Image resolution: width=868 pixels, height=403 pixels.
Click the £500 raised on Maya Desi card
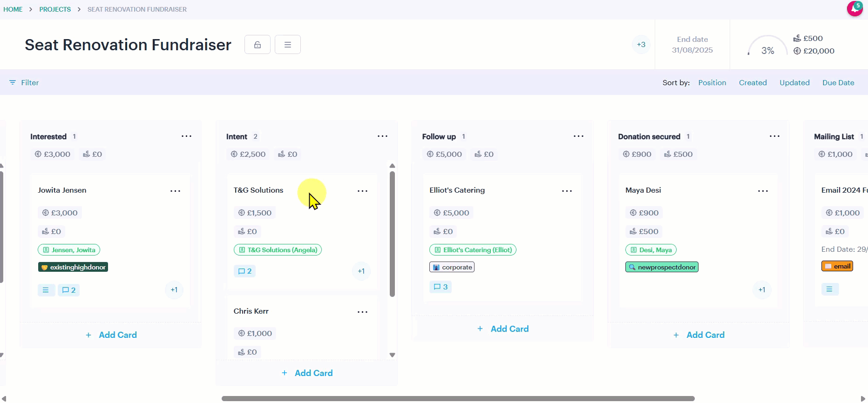644,231
